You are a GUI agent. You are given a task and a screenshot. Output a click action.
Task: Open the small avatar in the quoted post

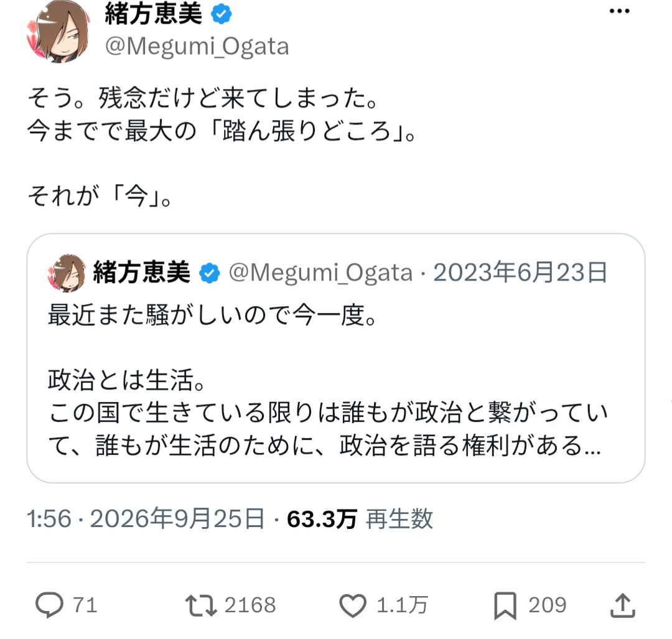pos(67,273)
